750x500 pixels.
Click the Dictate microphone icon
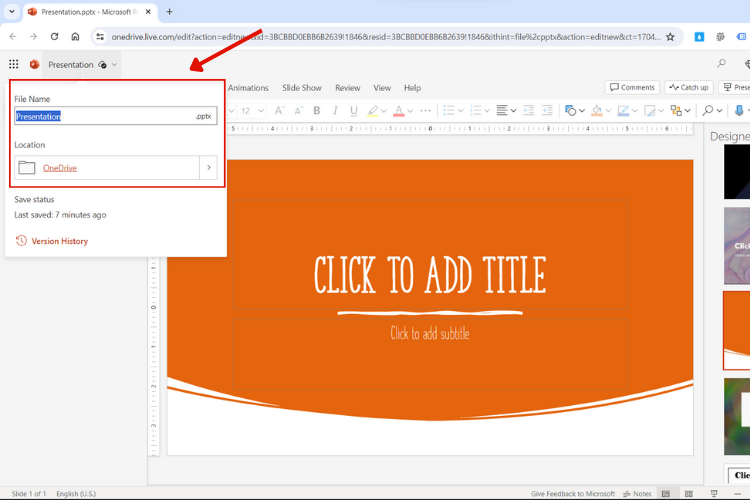[x=739, y=111]
